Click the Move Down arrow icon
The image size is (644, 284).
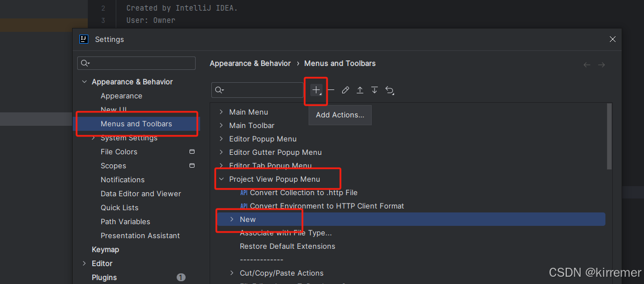(375, 90)
